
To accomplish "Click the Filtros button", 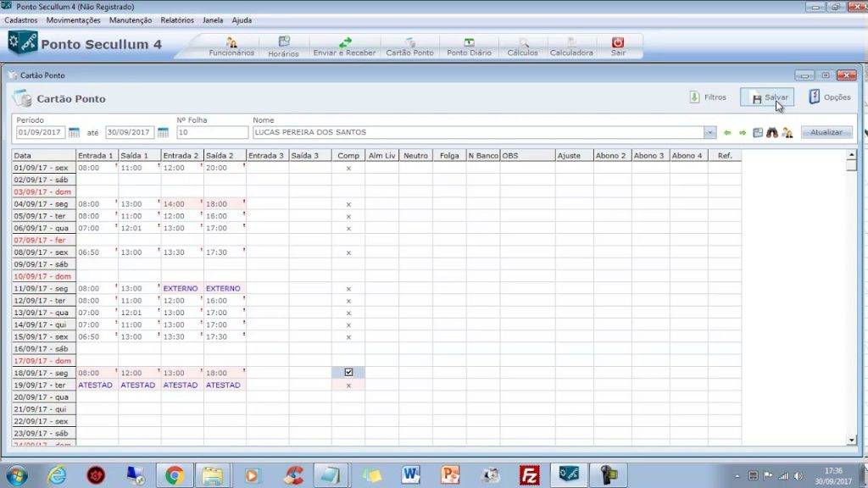I will pos(708,97).
